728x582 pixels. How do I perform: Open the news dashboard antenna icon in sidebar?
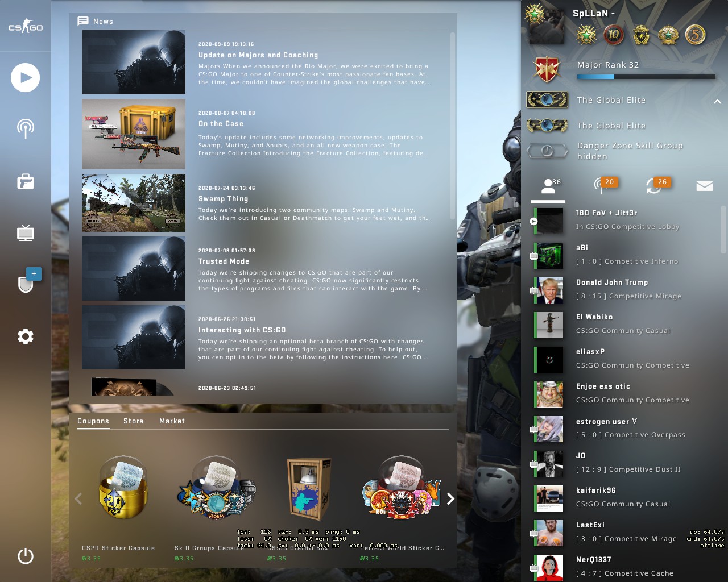[26, 128]
